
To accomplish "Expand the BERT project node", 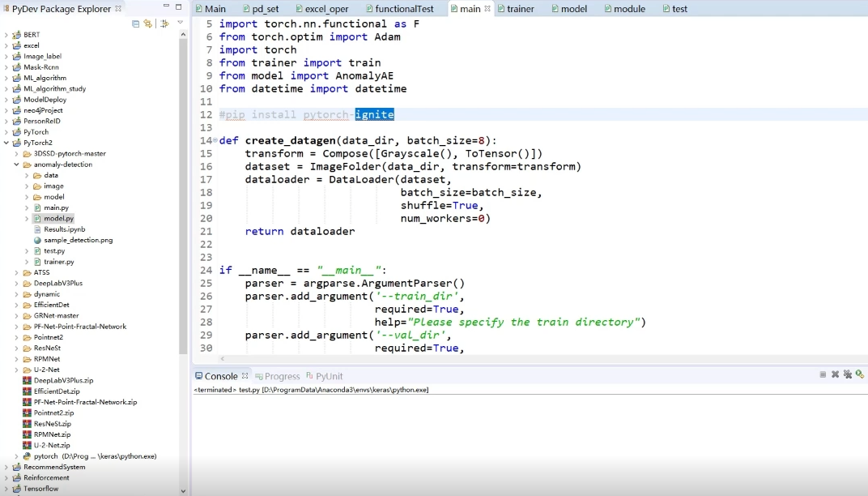I will 6,35.
